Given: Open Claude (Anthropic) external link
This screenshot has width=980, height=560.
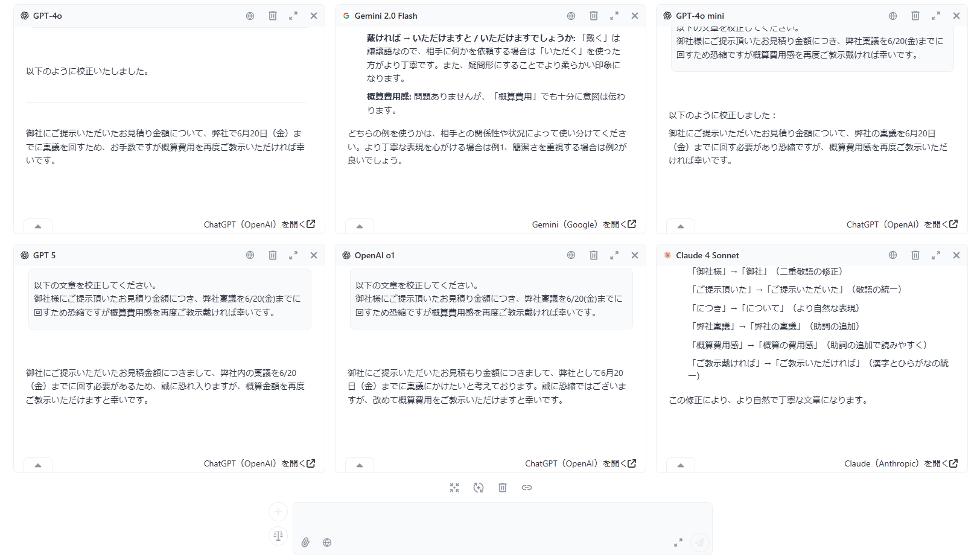Looking at the screenshot, I should coord(900,463).
